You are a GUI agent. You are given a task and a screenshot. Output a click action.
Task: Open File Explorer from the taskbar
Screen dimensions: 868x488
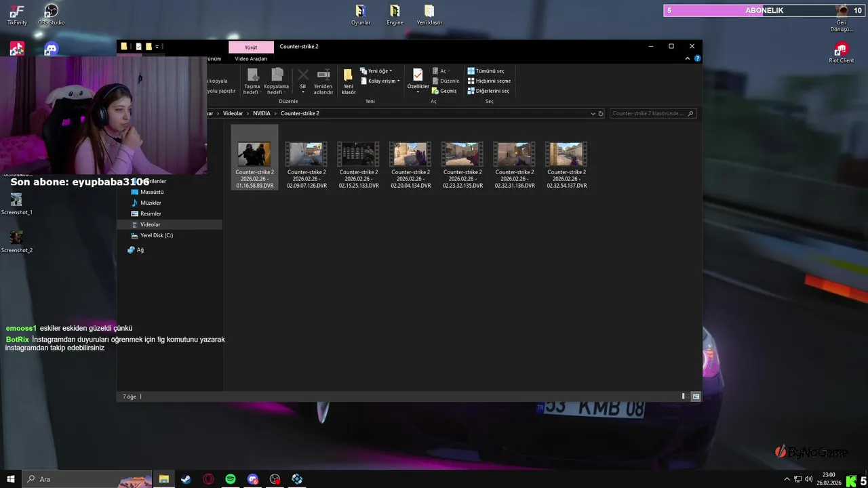coord(164,479)
